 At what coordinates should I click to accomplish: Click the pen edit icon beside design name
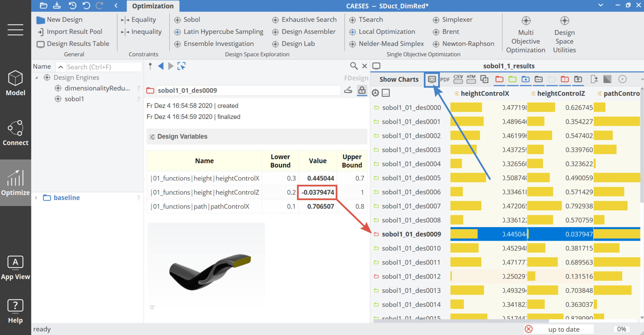click(x=348, y=90)
